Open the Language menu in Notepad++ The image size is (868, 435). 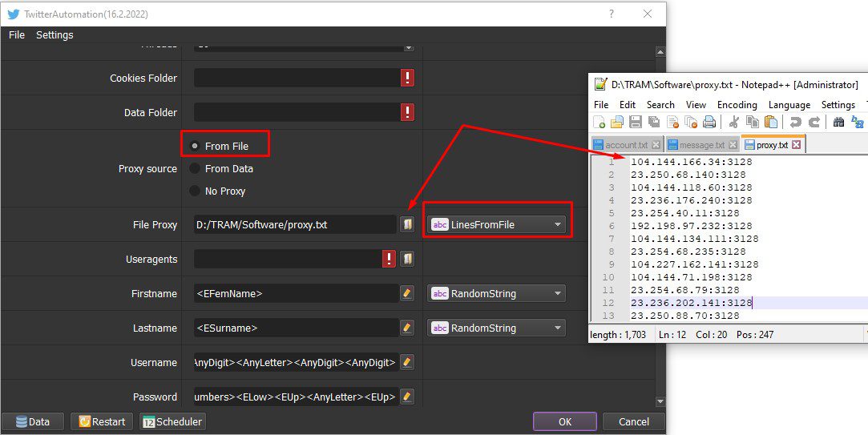[789, 105]
